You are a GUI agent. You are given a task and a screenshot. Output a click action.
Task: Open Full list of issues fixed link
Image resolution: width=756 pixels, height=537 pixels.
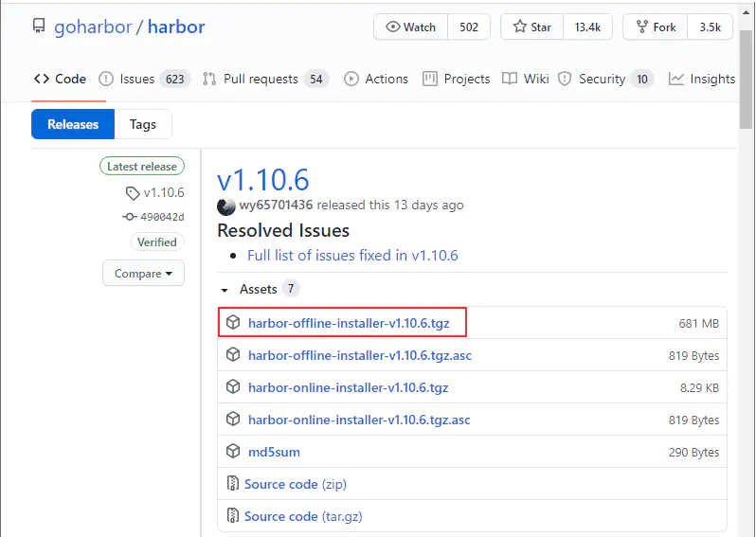pos(352,255)
